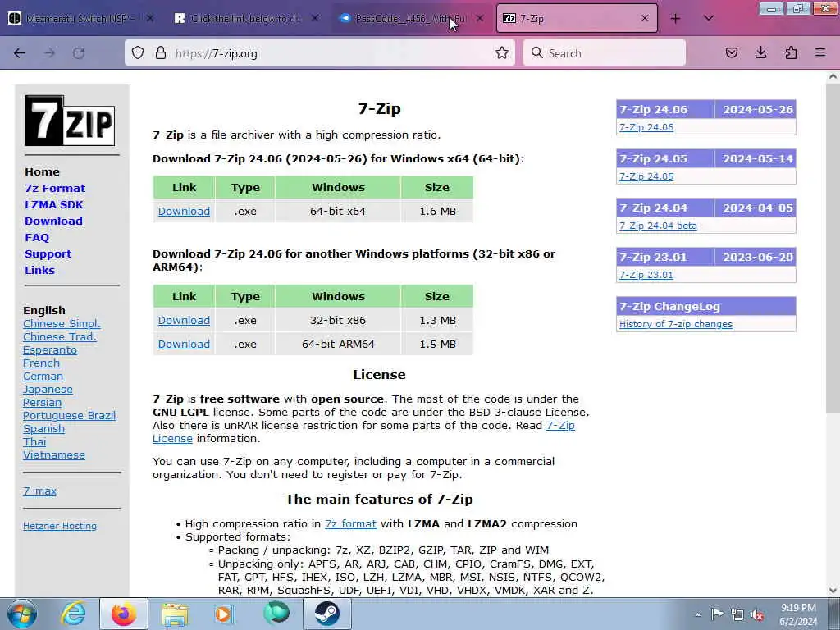The image size is (840, 630).
Task: Open the 7-max link
Action: (x=39, y=491)
